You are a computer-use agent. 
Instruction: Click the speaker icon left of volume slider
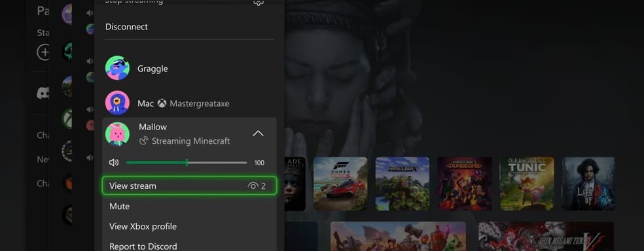pyautogui.click(x=114, y=163)
